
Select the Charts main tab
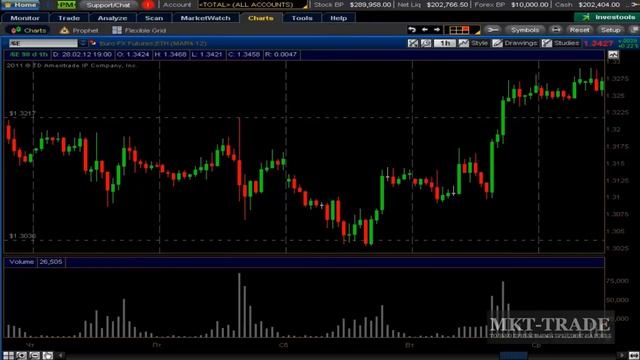[x=260, y=18]
